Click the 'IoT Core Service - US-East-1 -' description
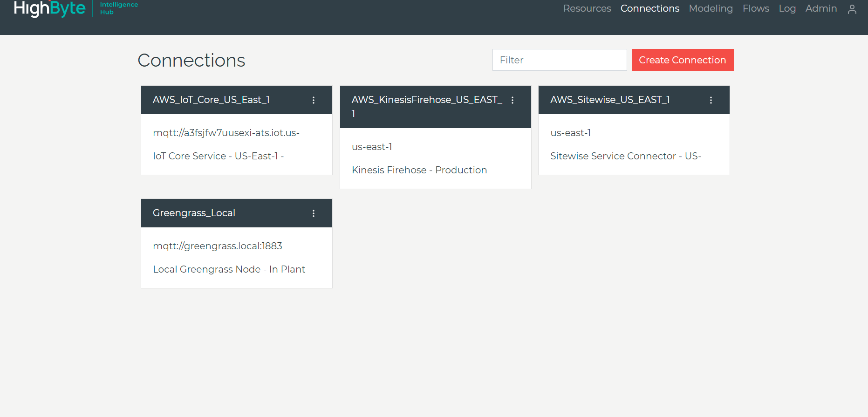Image resolution: width=868 pixels, height=417 pixels. coord(219,156)
